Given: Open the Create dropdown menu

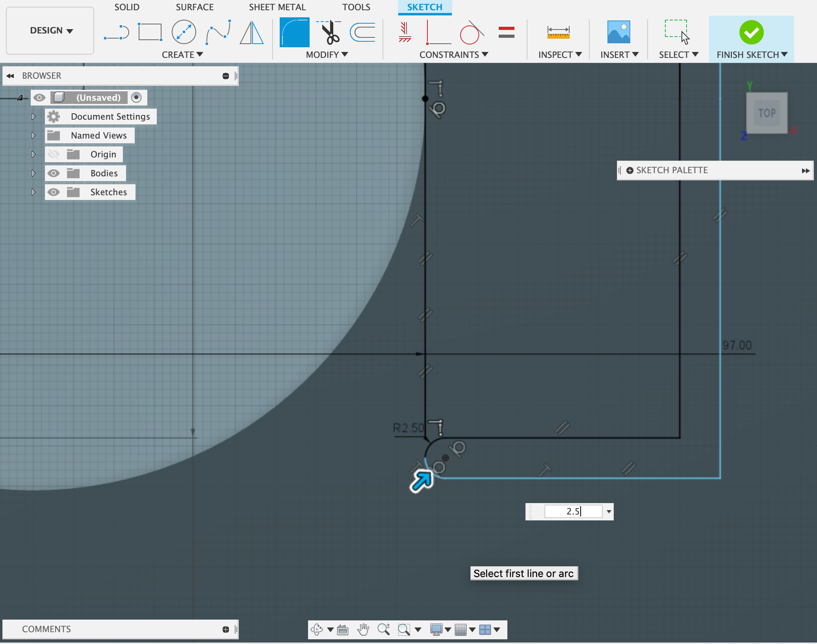Looking at the screenshot, I should 182,54.
